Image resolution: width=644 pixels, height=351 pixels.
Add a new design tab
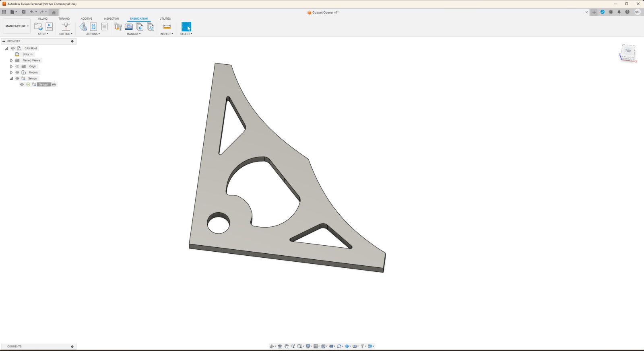coord(594,12)
